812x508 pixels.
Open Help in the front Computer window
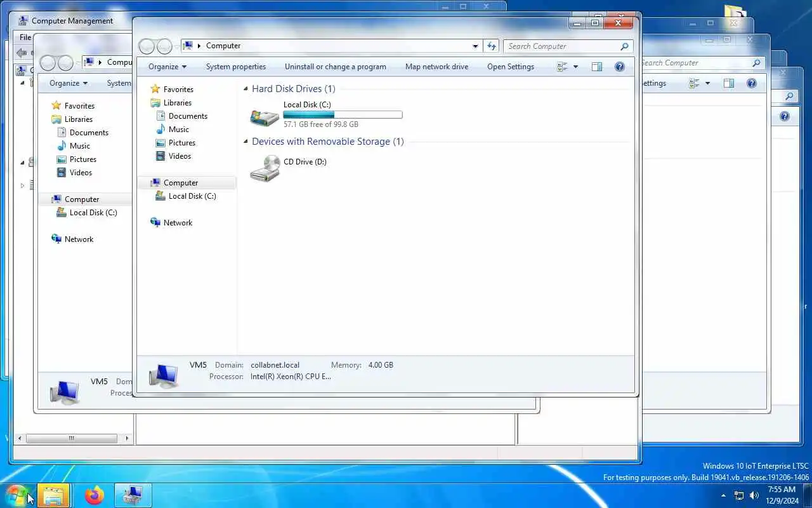tap(620, 67)
